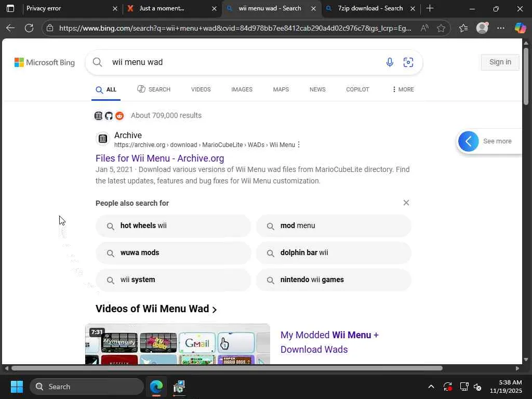532x399 pixels.
Task: Click the Archive source icon near results count
Action: [98, 116]
